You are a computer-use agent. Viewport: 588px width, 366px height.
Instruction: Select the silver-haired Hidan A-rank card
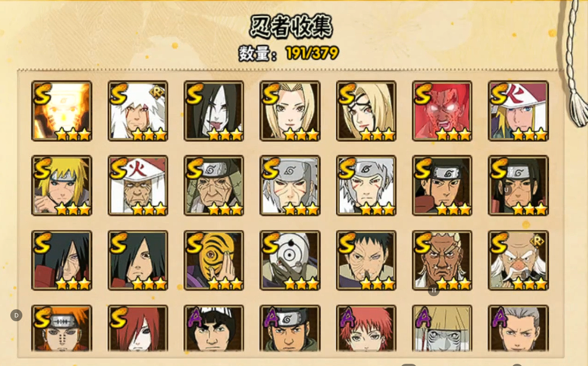coord(518,328)
